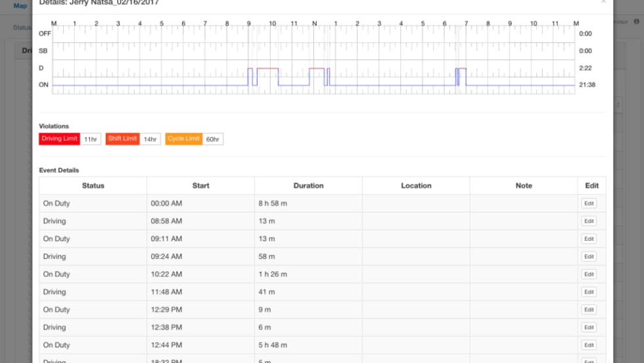Edit the 12:38 PM Driving event
Screen dimensions: 644x363
(x=589, y=327)
